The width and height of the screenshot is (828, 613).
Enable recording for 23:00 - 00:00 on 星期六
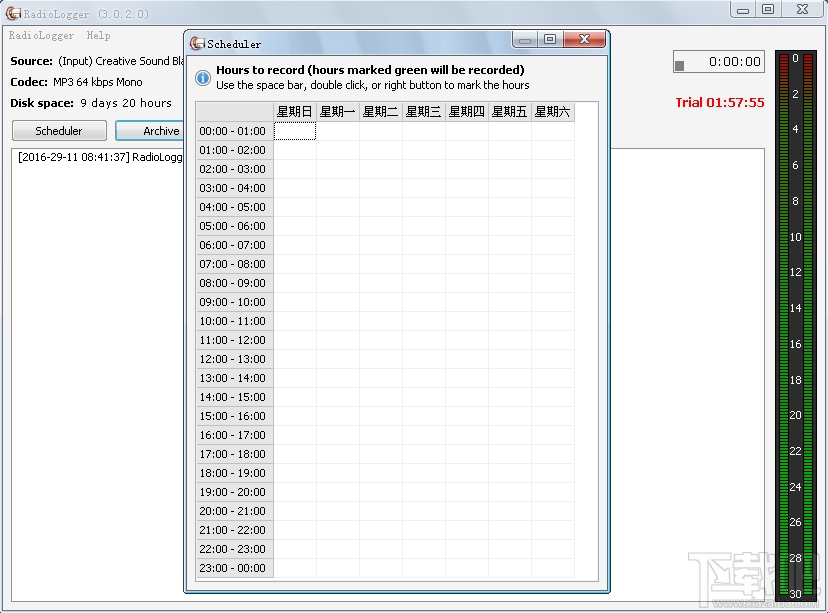(551, 568)
